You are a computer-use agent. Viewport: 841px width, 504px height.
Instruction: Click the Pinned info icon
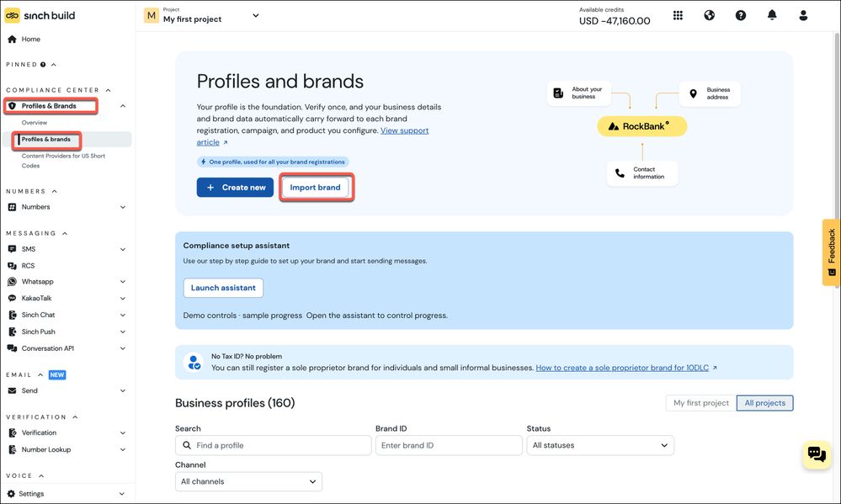click(x=43, y=65)
